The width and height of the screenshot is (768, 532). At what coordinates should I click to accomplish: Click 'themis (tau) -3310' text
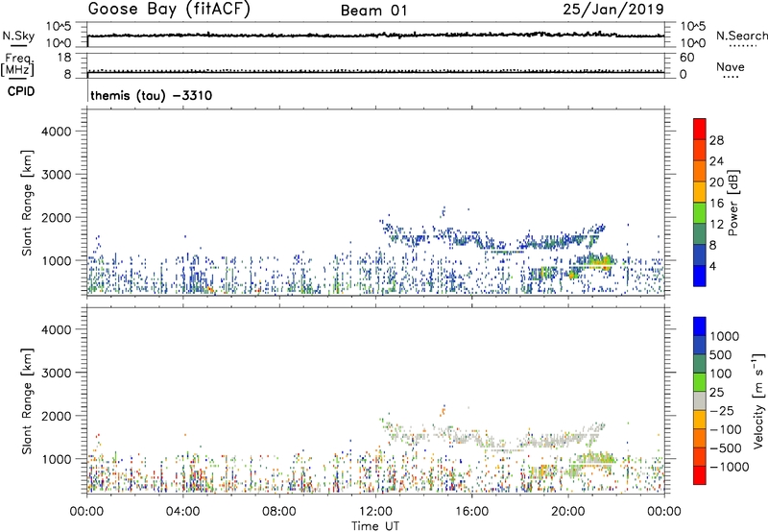coord(151,95)
